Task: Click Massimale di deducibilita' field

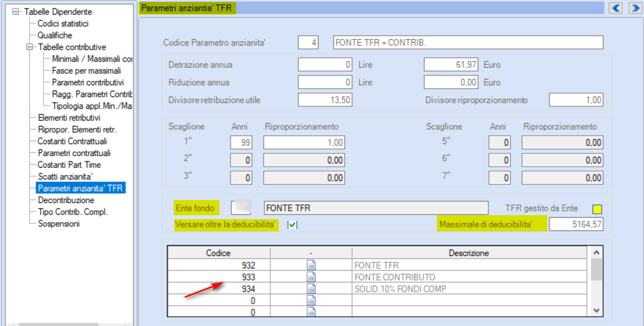Action: tap(576, 225)
